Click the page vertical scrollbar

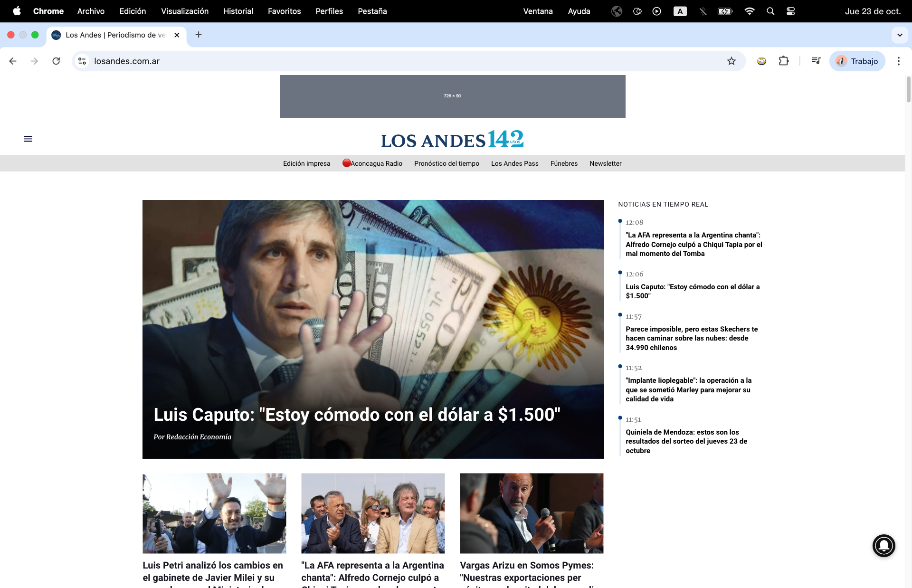pyautogui.click(x=908, y=89)
